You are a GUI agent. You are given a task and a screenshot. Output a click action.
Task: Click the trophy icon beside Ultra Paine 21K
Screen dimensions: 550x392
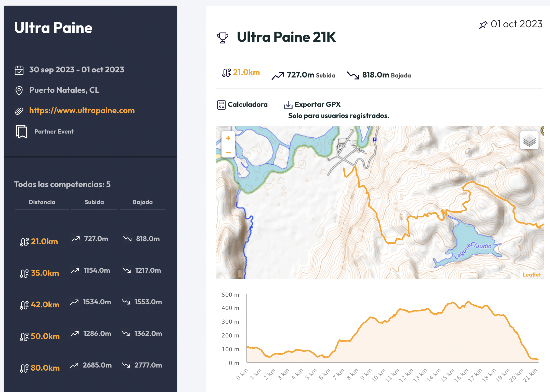[222, 38]
